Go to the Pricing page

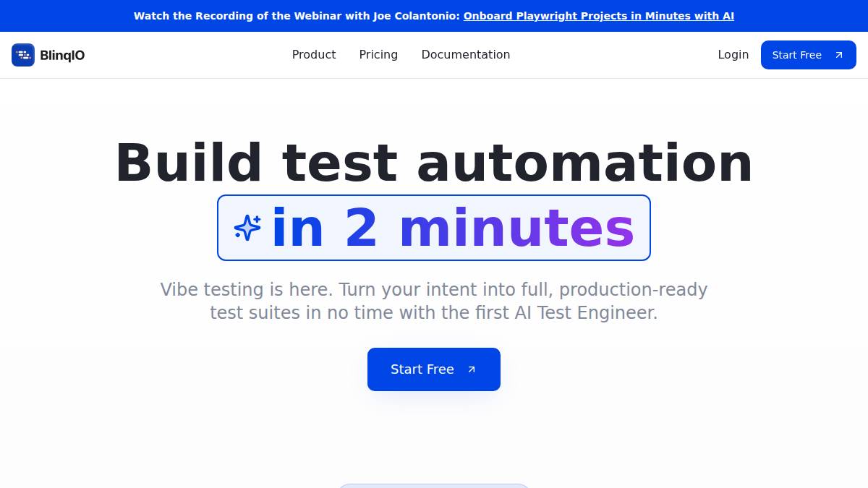tap(378, 55)
